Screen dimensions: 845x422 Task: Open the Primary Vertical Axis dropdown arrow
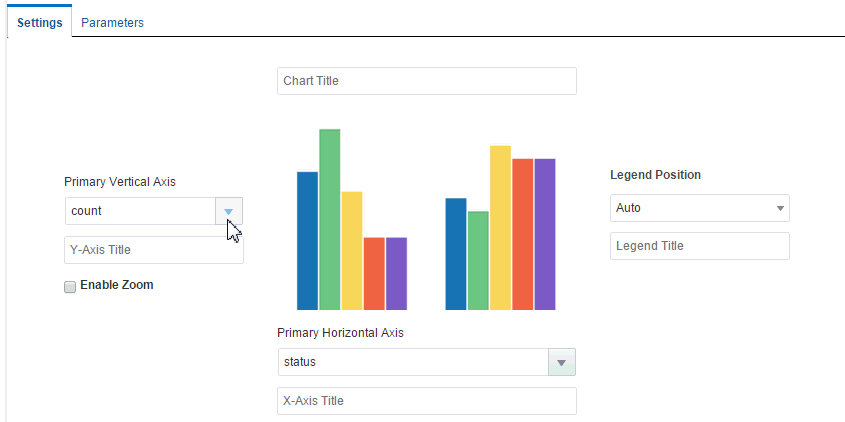(x=229, y=211)
